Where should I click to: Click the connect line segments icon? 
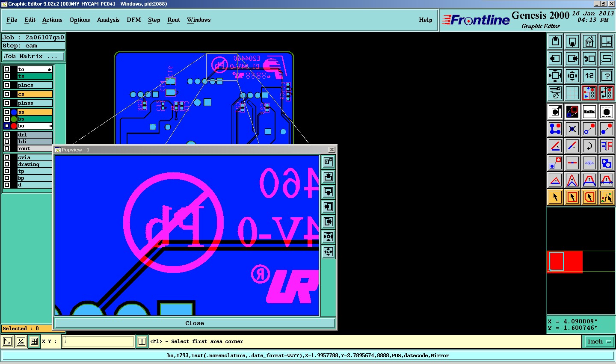tap(555, 128)
